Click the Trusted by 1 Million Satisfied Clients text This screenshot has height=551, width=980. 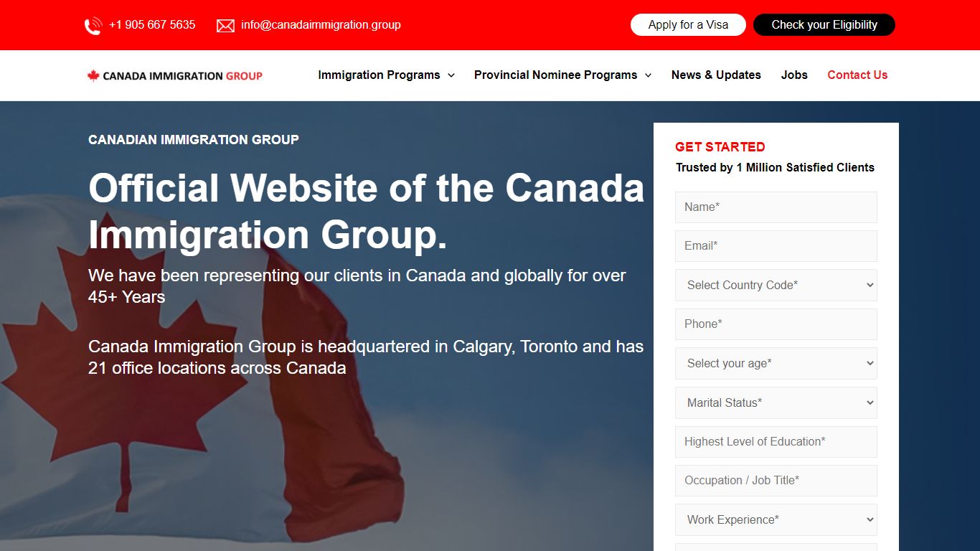(775, 167)
